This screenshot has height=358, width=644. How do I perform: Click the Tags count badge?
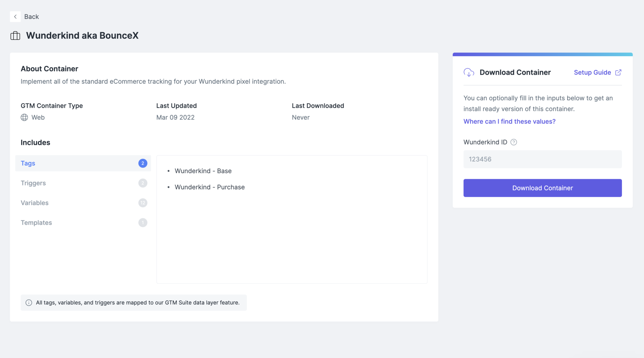tap(143, 163)
